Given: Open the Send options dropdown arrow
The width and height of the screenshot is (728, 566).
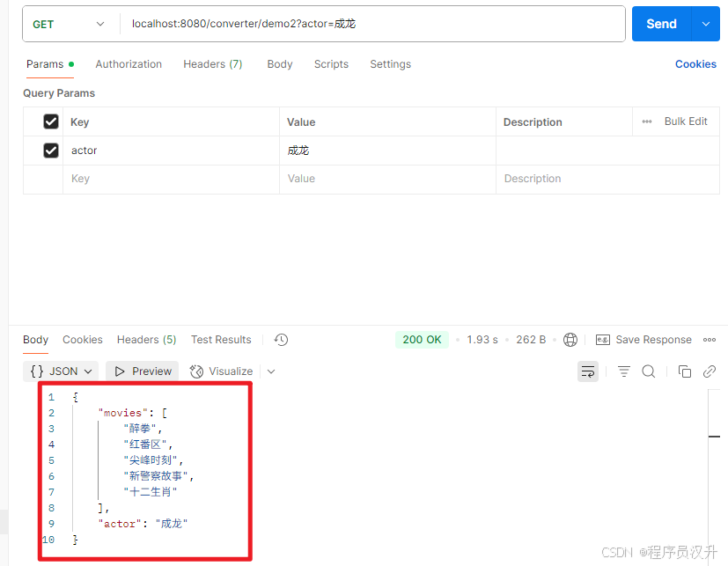Looking at the screenshot, I should point(706,24).
